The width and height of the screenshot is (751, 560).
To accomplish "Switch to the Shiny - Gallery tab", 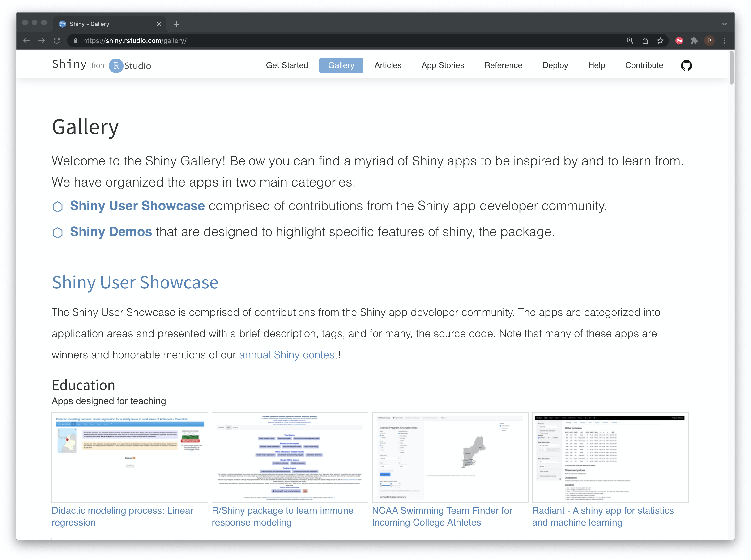I will [90, 24].
